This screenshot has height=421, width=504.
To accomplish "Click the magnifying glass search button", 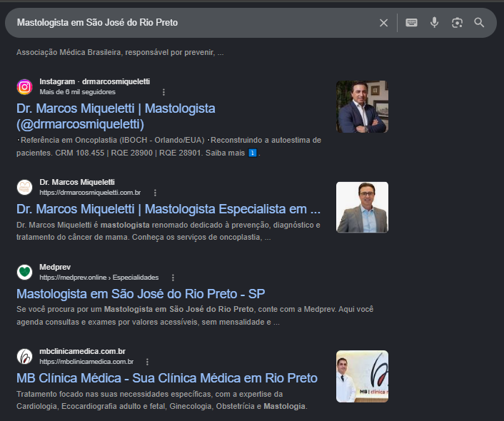I will click(479, 23).
